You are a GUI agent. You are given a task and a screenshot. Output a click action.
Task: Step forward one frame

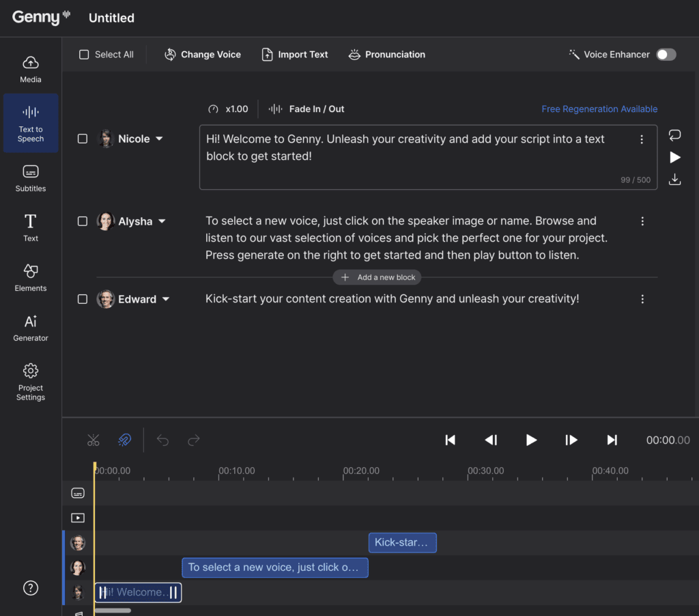(x=571, y=440)
